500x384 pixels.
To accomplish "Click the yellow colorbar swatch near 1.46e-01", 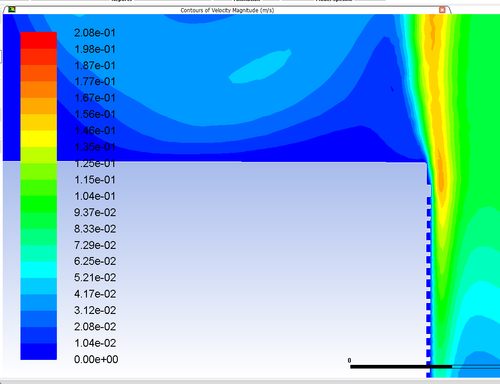I will (x=39, y=139).
